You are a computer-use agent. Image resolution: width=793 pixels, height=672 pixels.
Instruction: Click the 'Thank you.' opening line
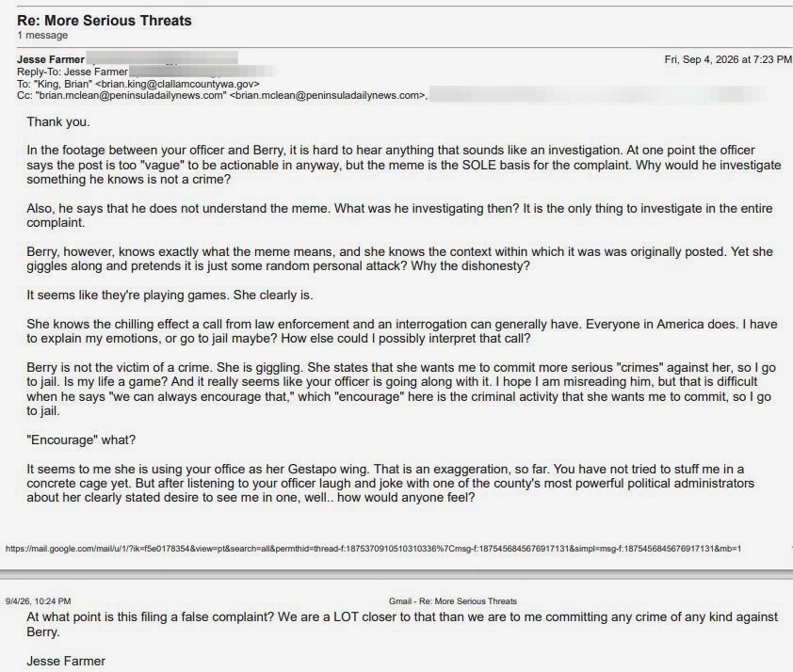coord(58,121)
